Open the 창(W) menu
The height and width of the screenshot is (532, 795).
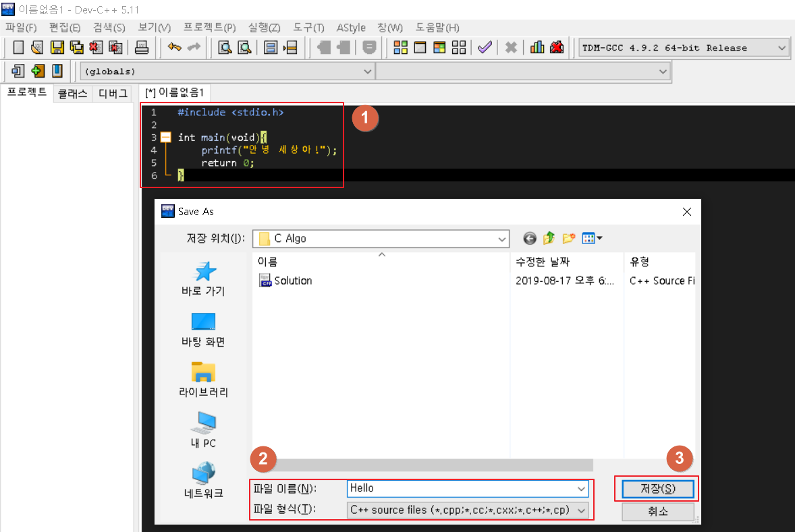(x=390, y=28)
